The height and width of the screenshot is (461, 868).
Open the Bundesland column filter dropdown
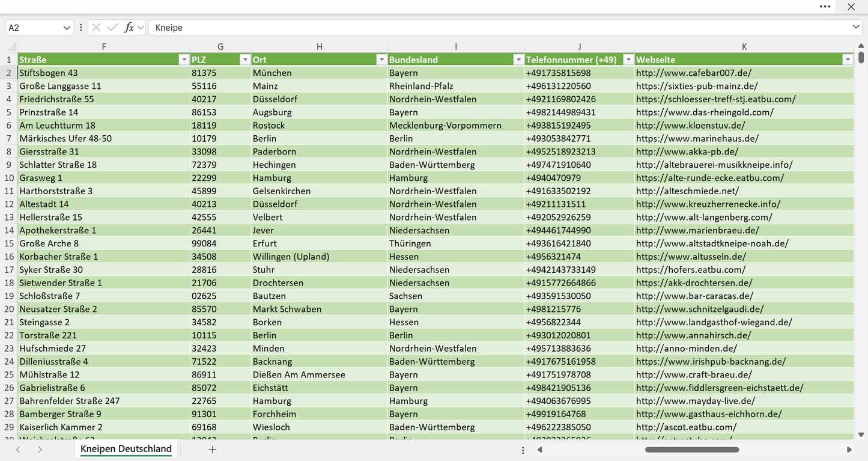point(518,60)
